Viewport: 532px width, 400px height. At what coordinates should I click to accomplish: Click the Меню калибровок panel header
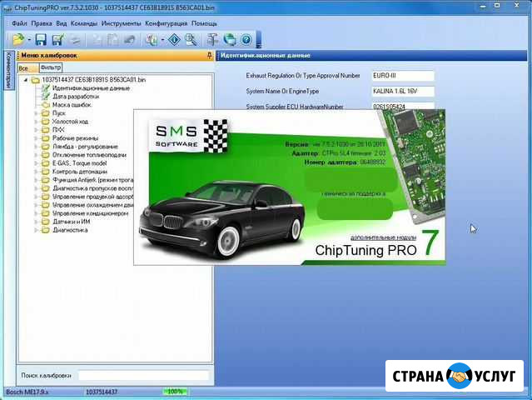click(x=115, y=55)
